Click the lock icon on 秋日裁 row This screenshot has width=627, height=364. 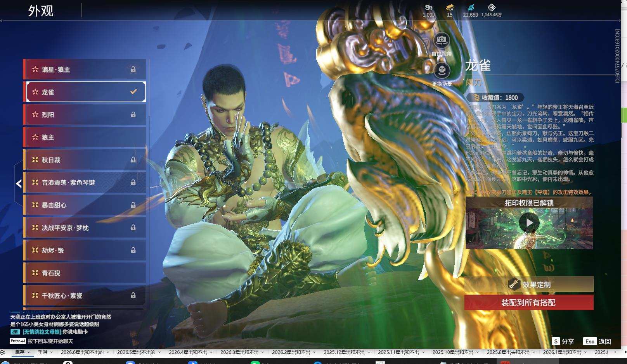click(133, 160)
